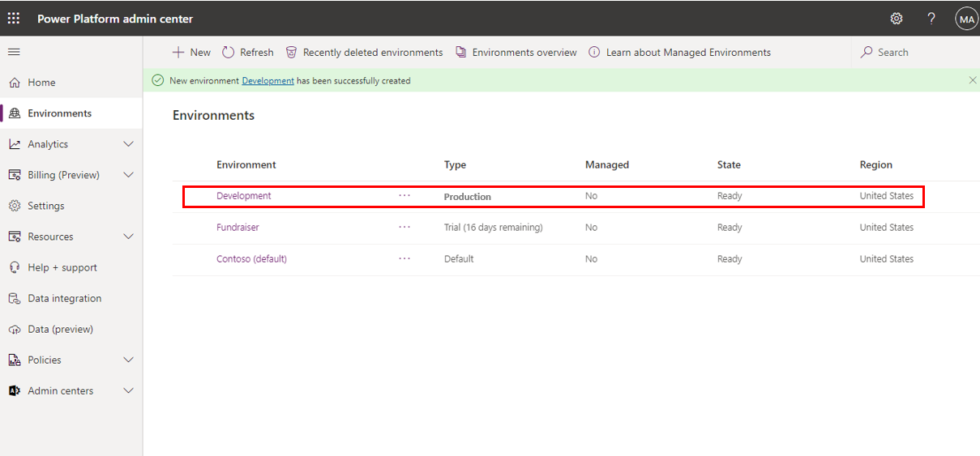Sort by Region column header
The height and width of the screenshot is (456, 980).
pos(876,164)
